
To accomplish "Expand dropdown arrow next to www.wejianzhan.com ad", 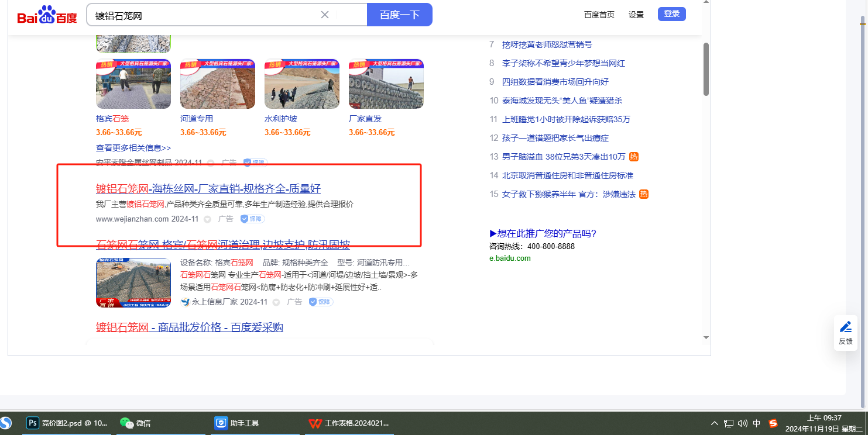I will (207, 219).
